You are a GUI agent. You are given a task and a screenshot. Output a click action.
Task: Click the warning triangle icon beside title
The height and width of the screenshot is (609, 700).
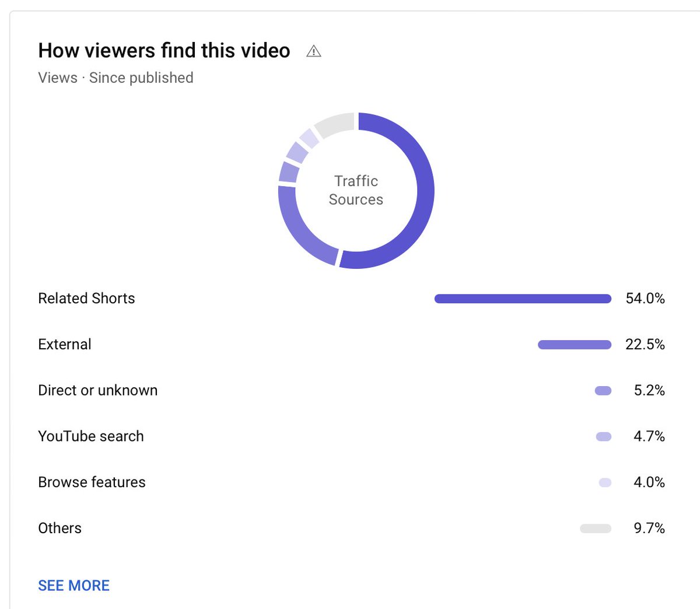click(x=314, y=51)
